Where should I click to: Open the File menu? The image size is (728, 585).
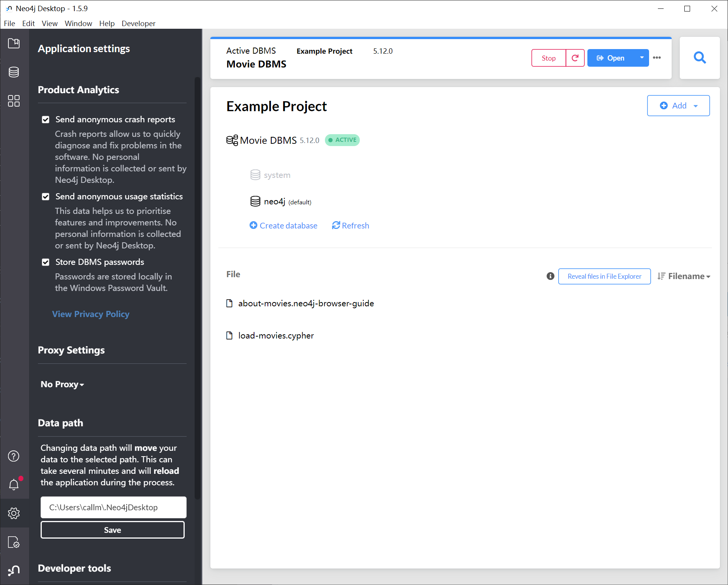(10, 23)
